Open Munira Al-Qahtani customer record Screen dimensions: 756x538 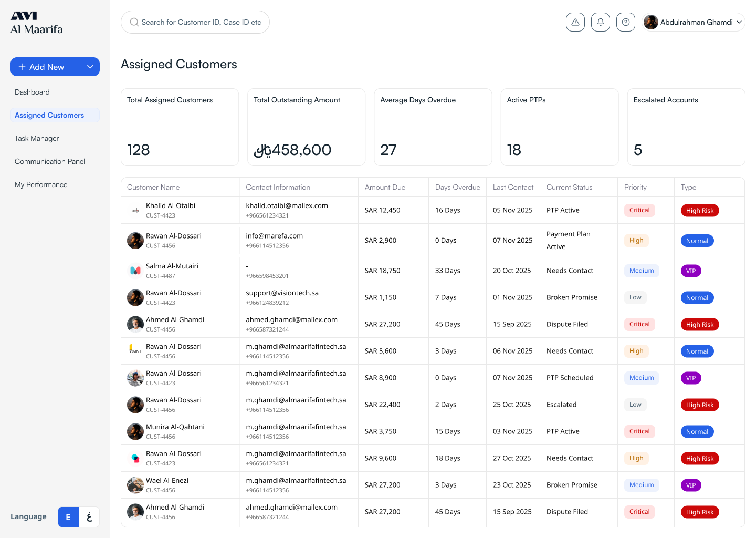click(x=175, y=427)
